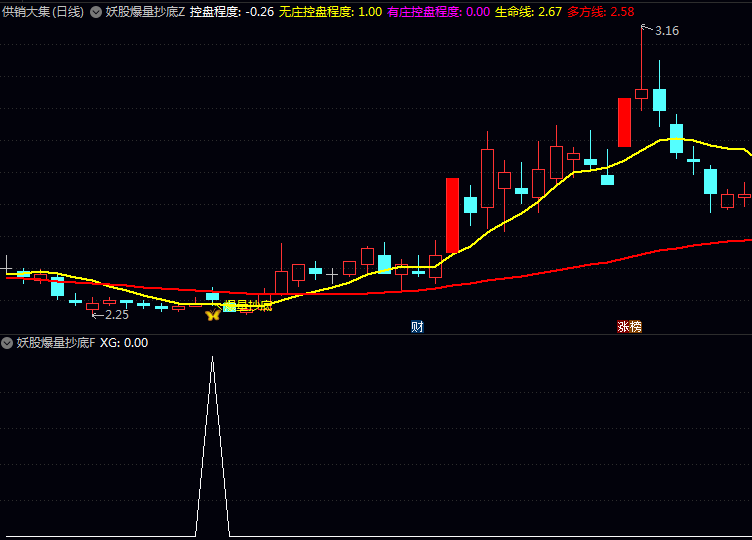This screenshot has width=752, height=540.
Task: Click the 3.16 high price label
Action: coord(667,31)
